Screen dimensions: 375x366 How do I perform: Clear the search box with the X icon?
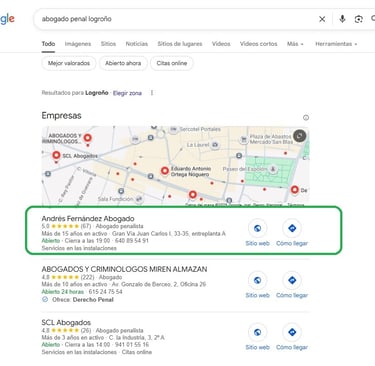322,19
